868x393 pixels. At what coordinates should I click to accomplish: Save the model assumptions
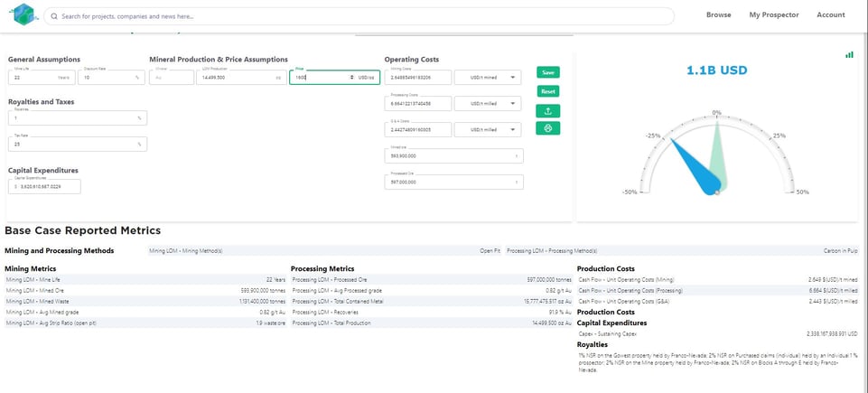(x=547, y=72)
